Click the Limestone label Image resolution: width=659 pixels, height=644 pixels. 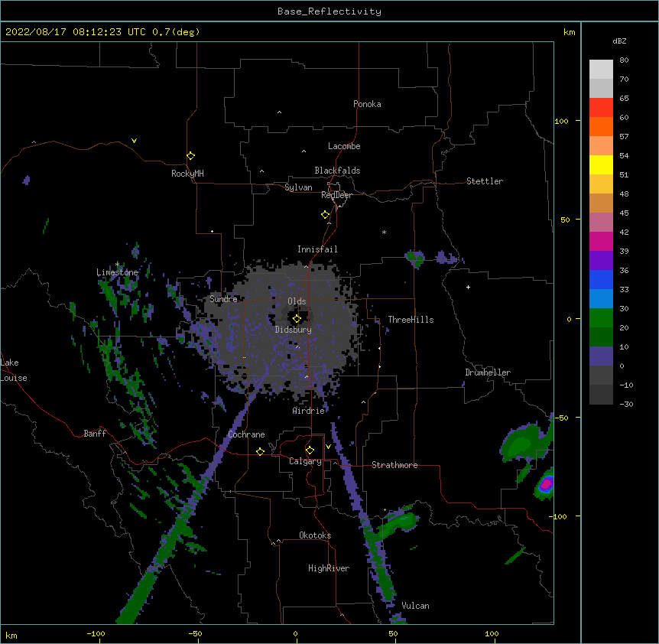click(117, 272)
